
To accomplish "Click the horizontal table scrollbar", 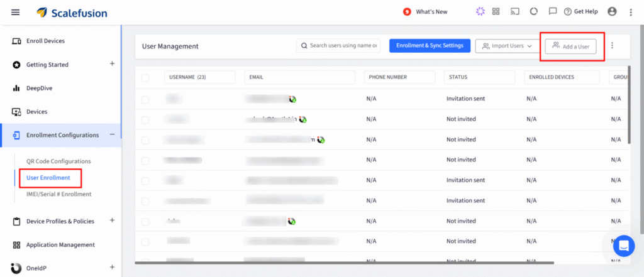I will tap(344, 263).
